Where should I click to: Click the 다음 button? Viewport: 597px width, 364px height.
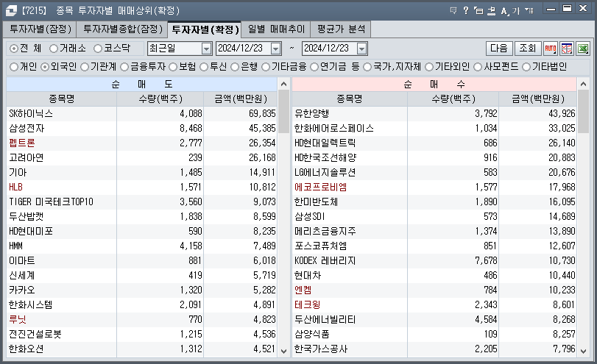tap(499, 49)
